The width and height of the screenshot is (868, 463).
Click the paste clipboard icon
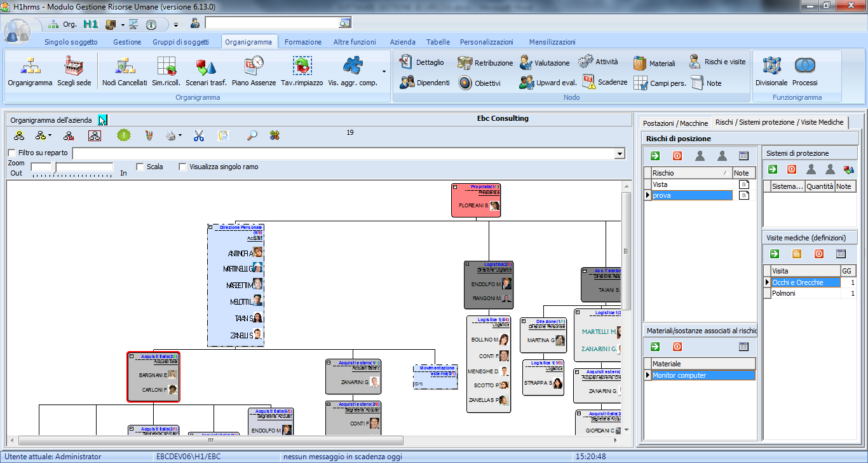coord(224,135)
